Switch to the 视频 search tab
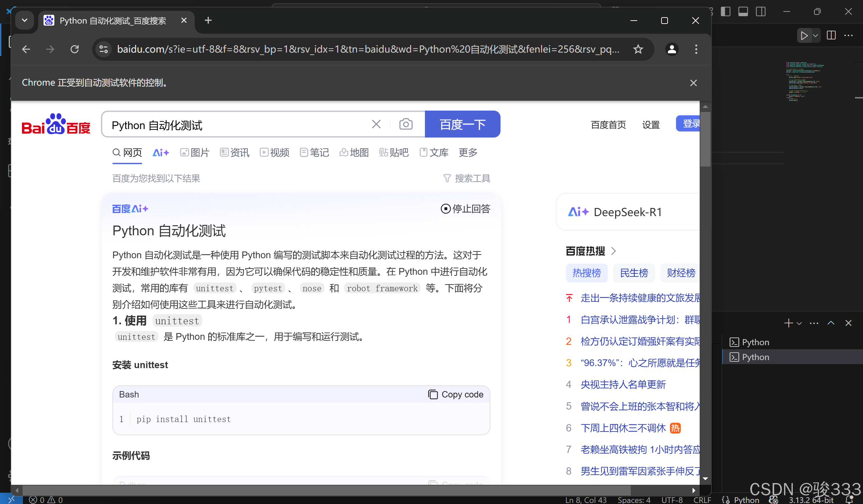Screen dimensions: 863x504 click(274, 153)
